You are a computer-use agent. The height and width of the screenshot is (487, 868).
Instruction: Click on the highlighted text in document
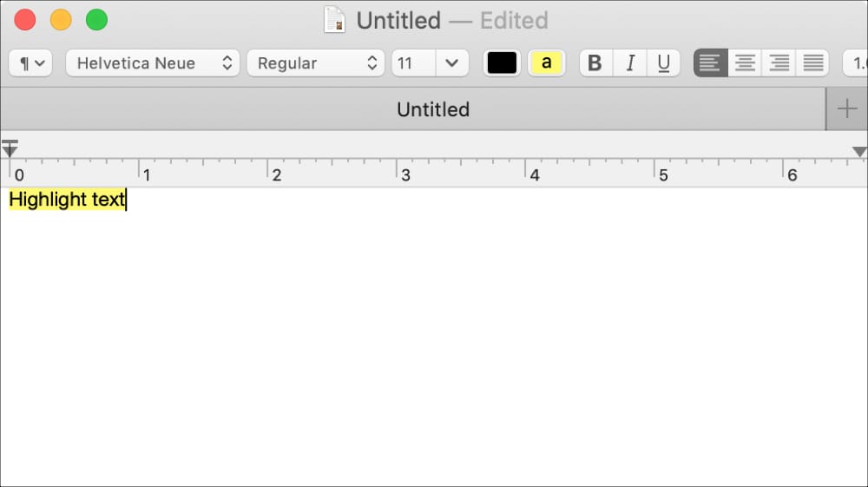(68, 200)
